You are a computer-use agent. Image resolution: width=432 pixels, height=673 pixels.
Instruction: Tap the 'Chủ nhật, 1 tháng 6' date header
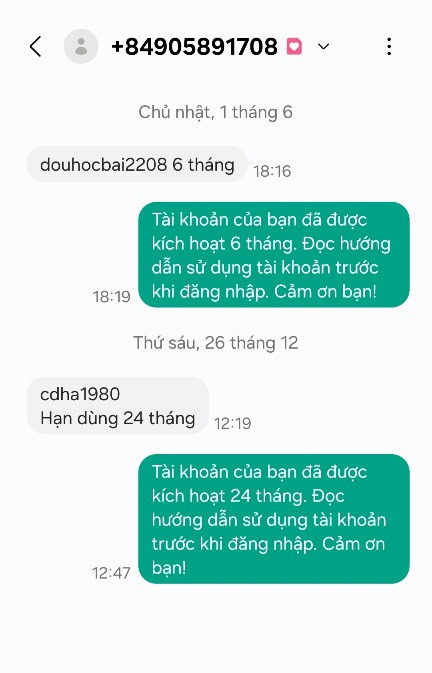(215, 112)
